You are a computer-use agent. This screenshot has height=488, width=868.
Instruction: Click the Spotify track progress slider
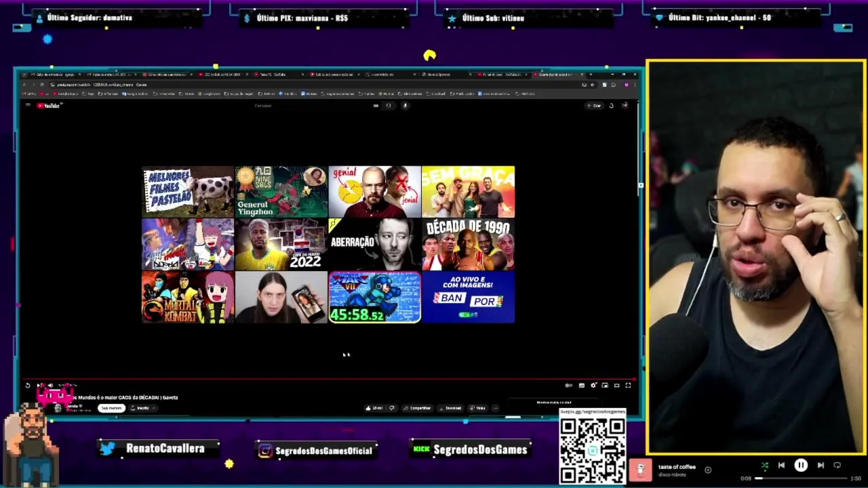pos(802,479)
